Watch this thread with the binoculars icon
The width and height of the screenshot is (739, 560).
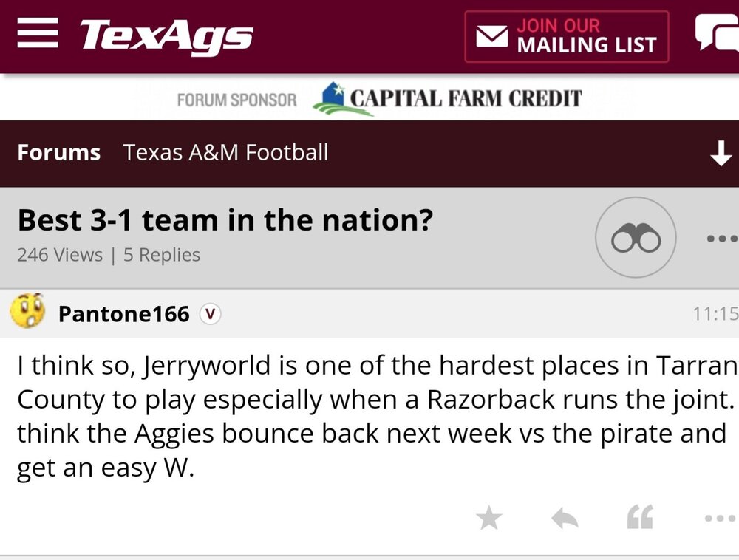[636, 238]
